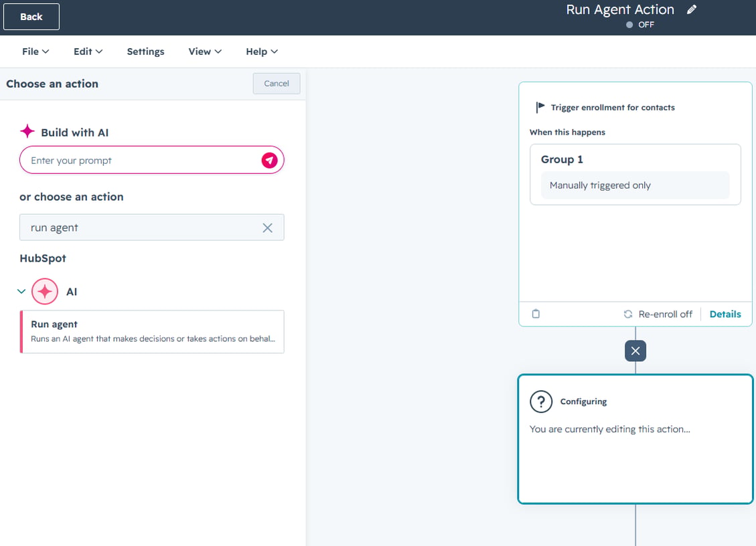Screen dimensions: 756x546
Task: Collapse the AI category chevron
Action: click(21, 291)
